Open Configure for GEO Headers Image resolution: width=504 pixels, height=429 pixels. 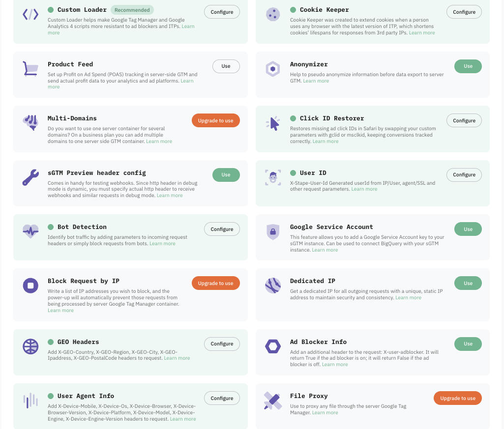[x=222, y=344]
